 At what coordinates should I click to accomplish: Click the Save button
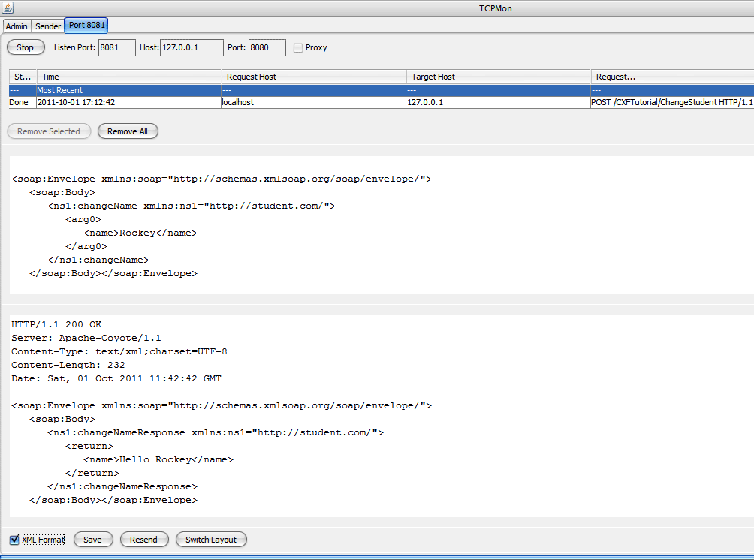[93, 540]
